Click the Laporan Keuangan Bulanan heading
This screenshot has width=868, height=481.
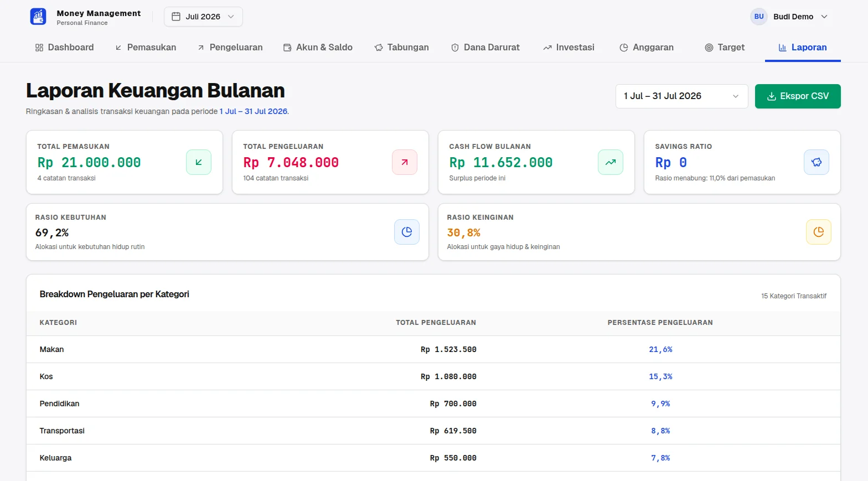click(156, 90)
